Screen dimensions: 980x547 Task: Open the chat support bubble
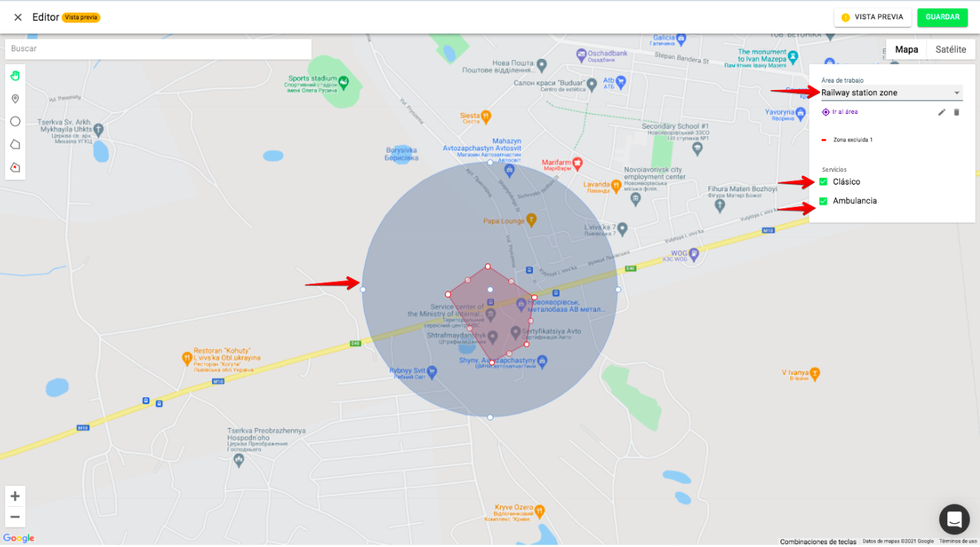pyautogui.click(x=954, y=519)
